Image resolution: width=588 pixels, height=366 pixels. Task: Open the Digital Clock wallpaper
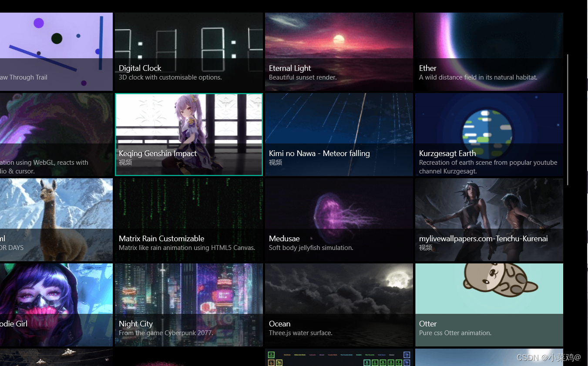[x=189, y=52]
